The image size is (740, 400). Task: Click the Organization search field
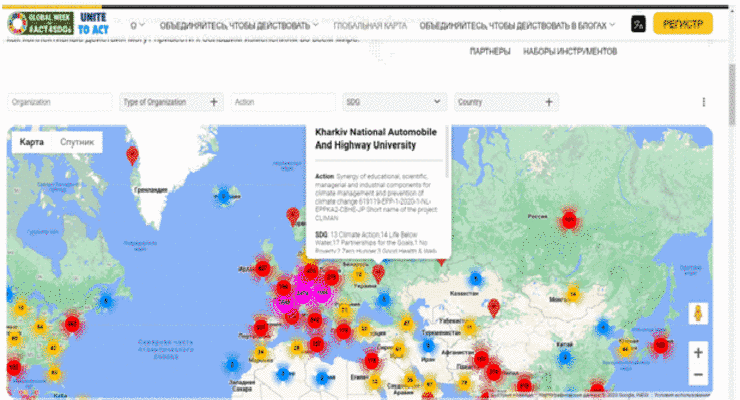(59, 102)
